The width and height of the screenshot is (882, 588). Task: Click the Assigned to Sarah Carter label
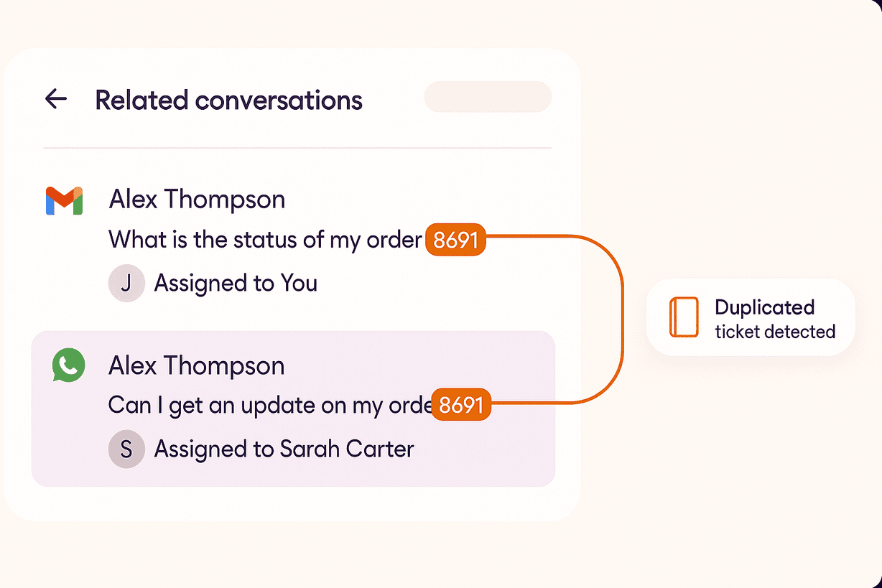click(284, 449)
